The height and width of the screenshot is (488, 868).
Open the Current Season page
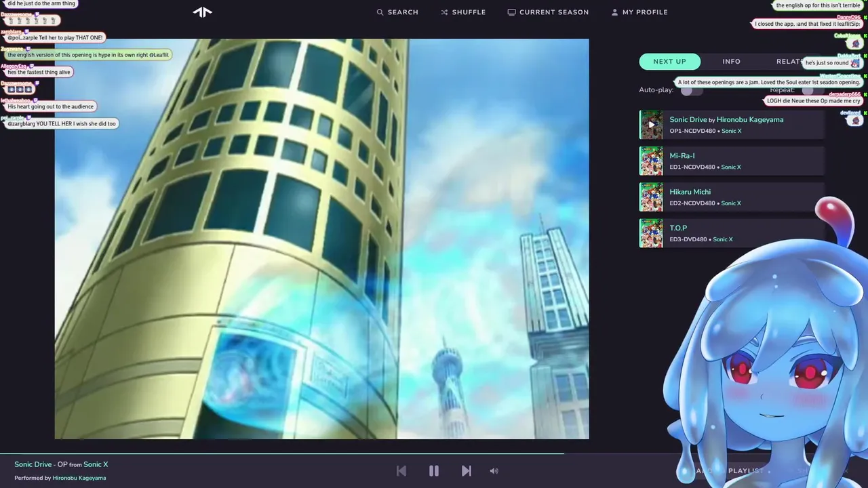point(548,12)
